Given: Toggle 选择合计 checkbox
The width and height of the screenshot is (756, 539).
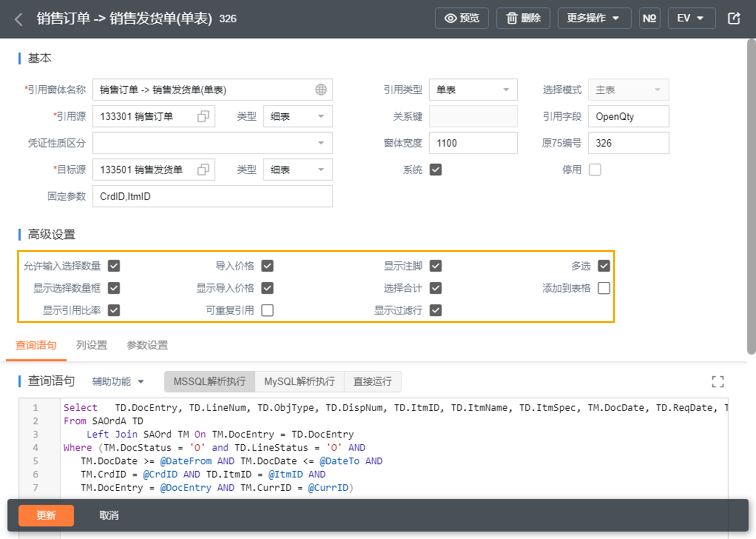Looking at the screenshot, I should 436,288.
